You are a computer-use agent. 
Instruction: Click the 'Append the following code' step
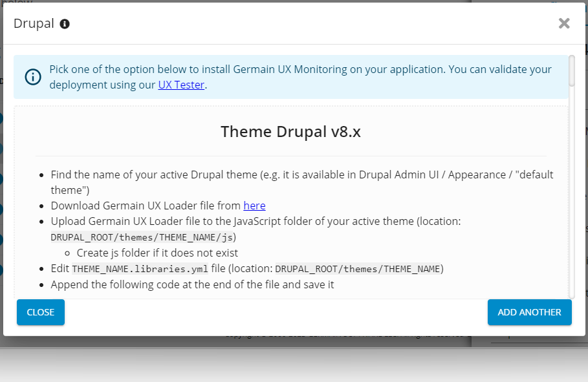point(193,284)
